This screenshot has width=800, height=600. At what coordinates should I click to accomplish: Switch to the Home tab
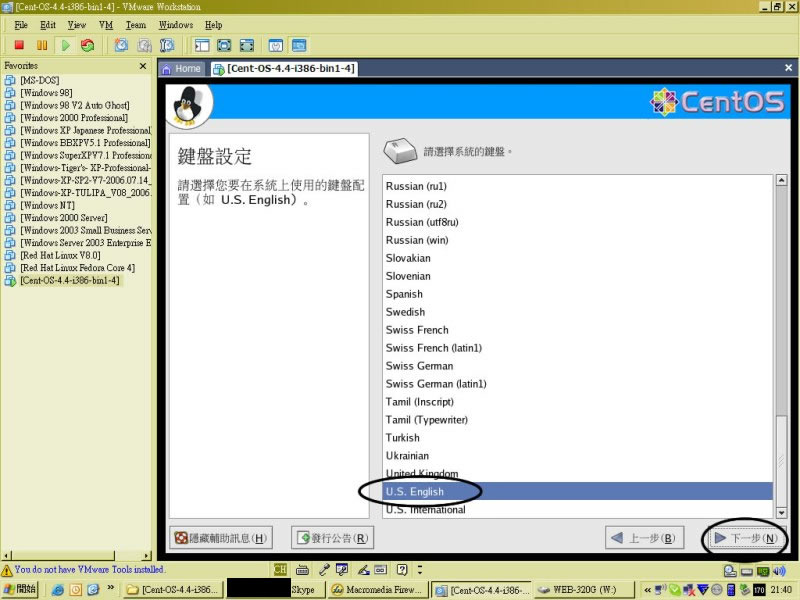182,69
